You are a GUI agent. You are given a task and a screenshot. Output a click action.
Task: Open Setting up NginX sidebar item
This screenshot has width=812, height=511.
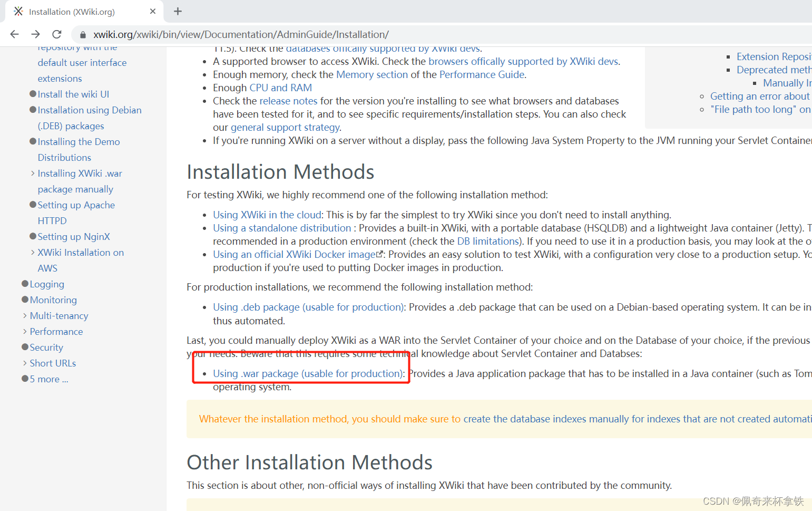(x=74, y=236)
